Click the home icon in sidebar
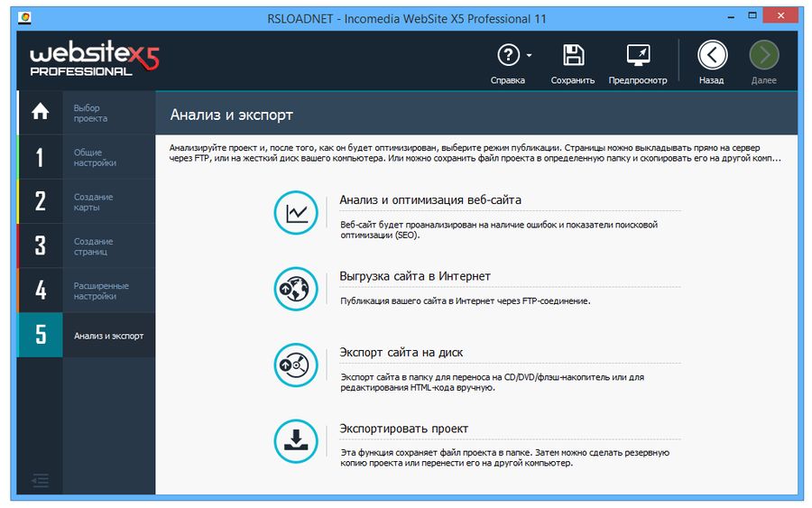 41,112
